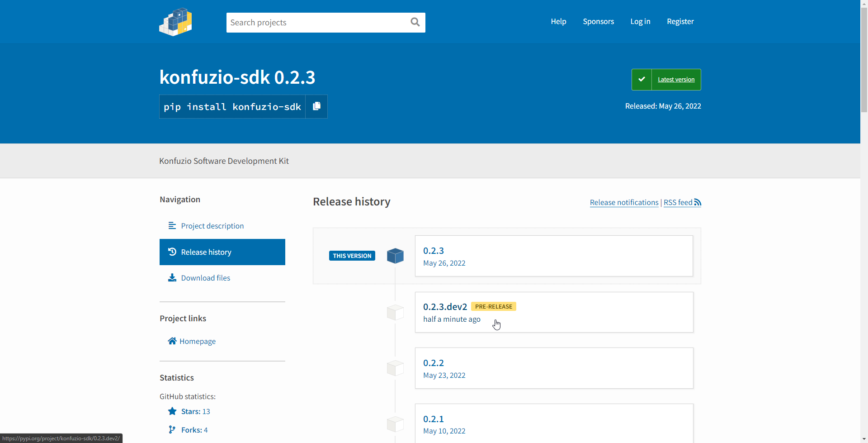Open the Help menu item

pyautogui.click(x=558, y=21)
